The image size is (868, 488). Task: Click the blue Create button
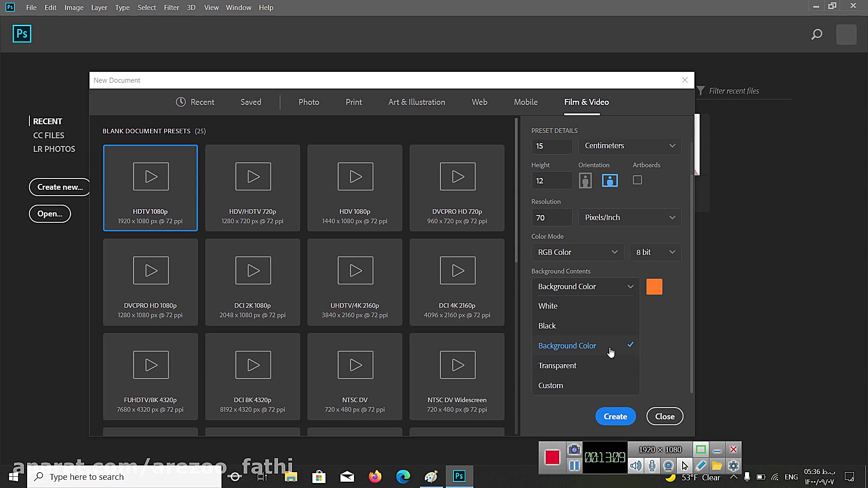pyautogui.click(x=615, y=416)
